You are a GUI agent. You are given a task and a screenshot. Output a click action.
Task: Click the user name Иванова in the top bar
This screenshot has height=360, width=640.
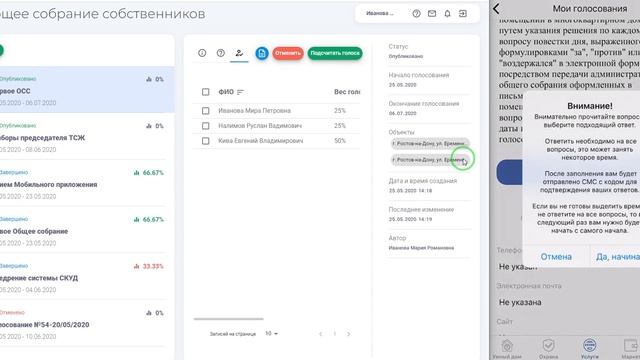coord(380,13)
